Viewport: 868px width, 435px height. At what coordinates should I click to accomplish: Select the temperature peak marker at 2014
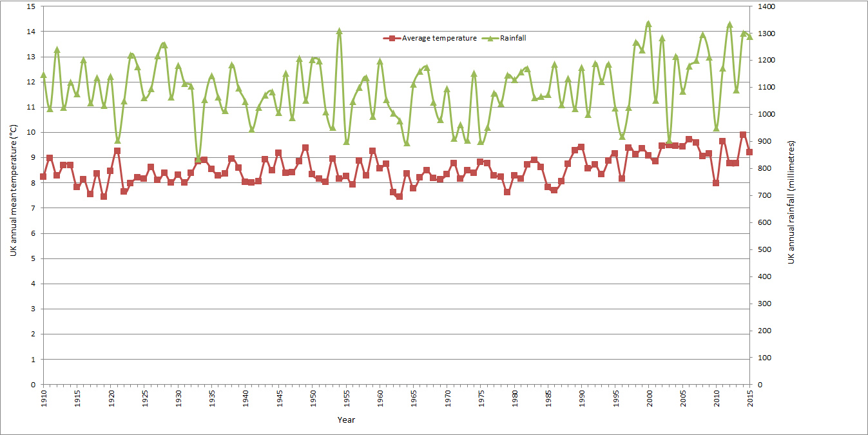[x=743, y=135]
